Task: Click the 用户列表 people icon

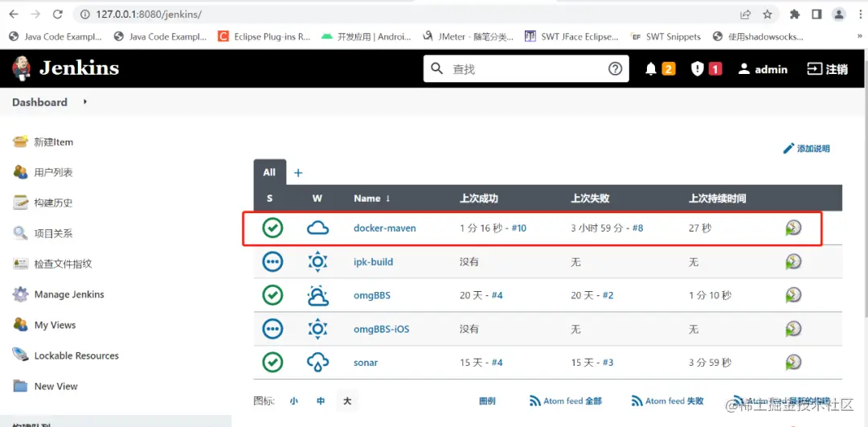Action: pyautogui.click(x=20, y=172)
